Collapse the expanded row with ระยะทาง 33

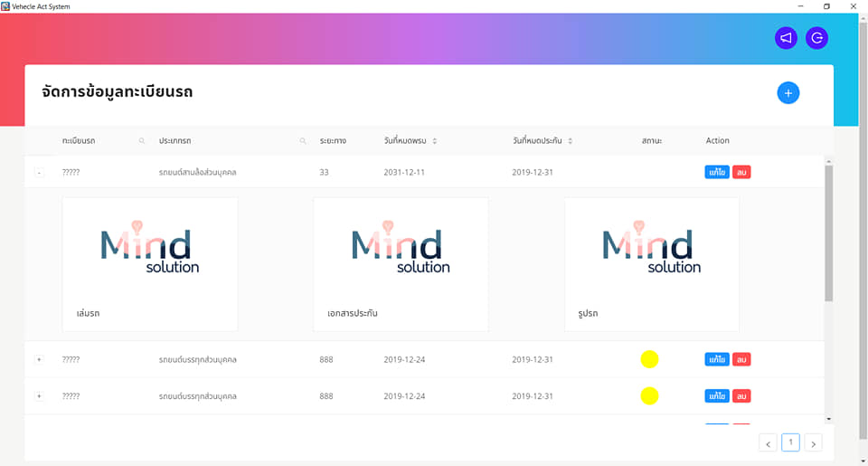click(x=39, y=172)
